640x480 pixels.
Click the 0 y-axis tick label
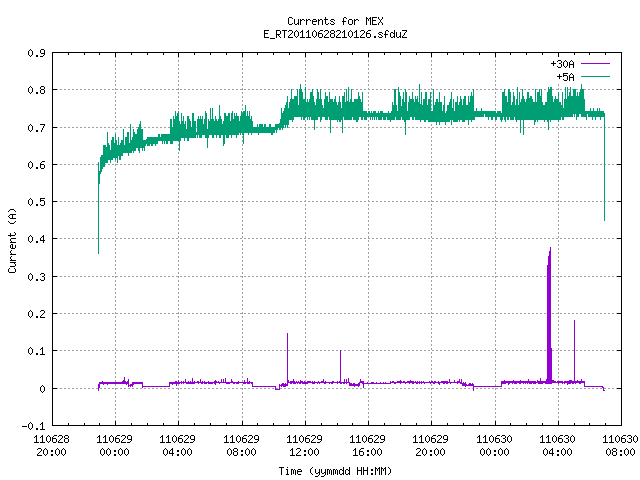pos(42,389)
